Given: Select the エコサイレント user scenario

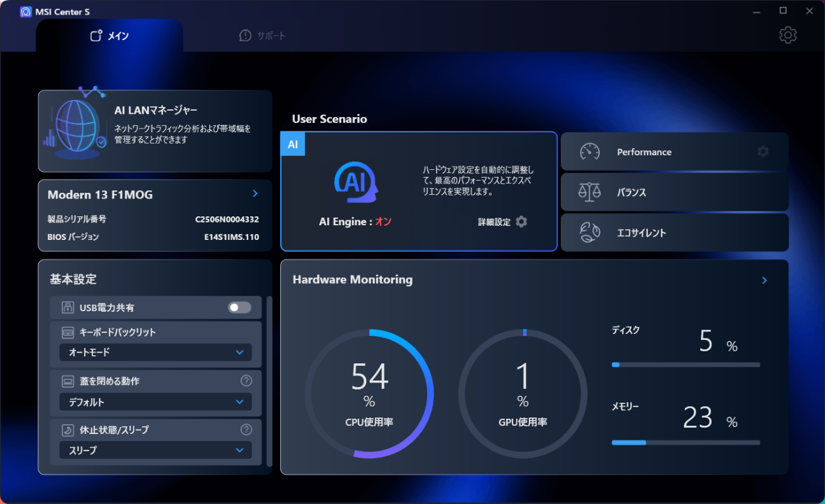Looking at the screenshot, I should tap(675, 232).
